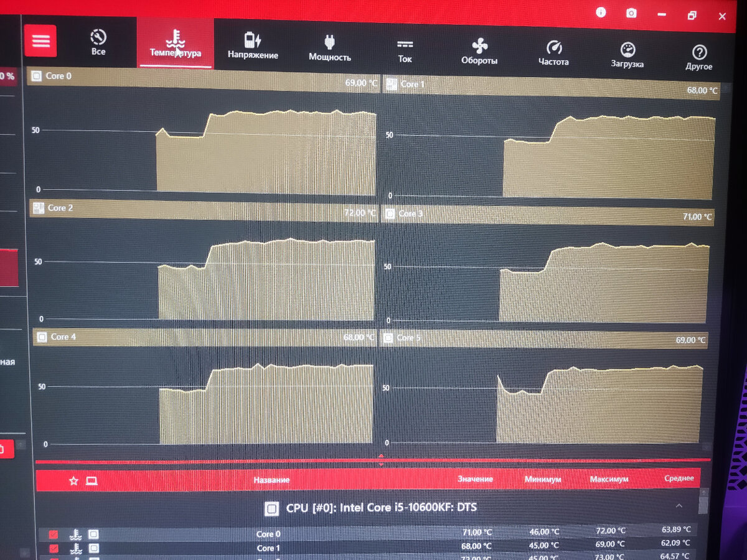Screen dimensions: 747x560
Task: Click the chip icon in Core 4 graph header
Action: point(41,337)
